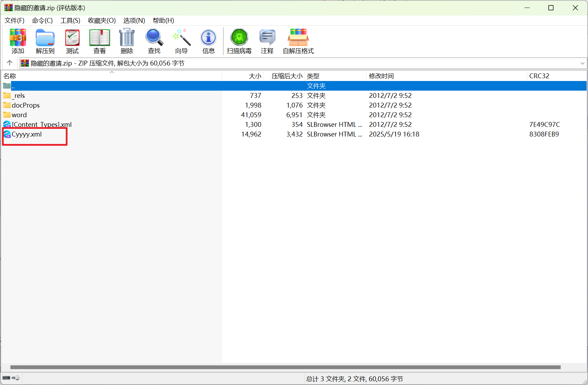Sort by the Name (名称) column header

coord(10,76)
